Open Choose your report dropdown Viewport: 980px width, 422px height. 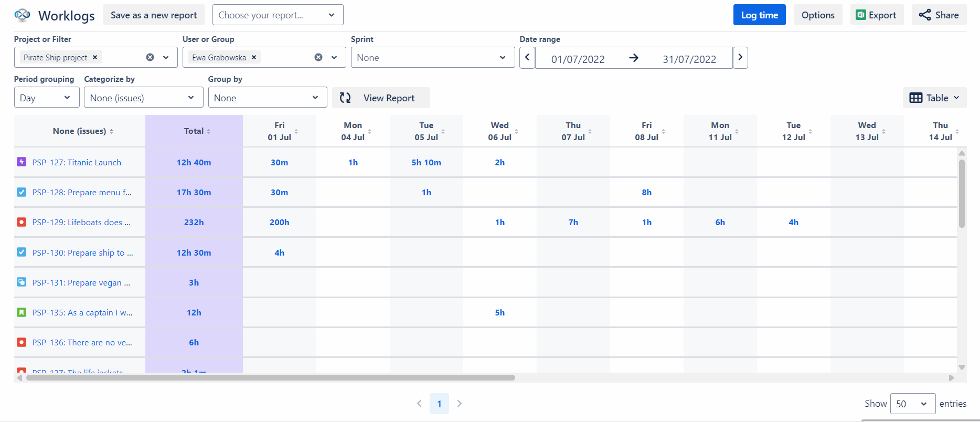pyautogui.click(x=278, y=15)
